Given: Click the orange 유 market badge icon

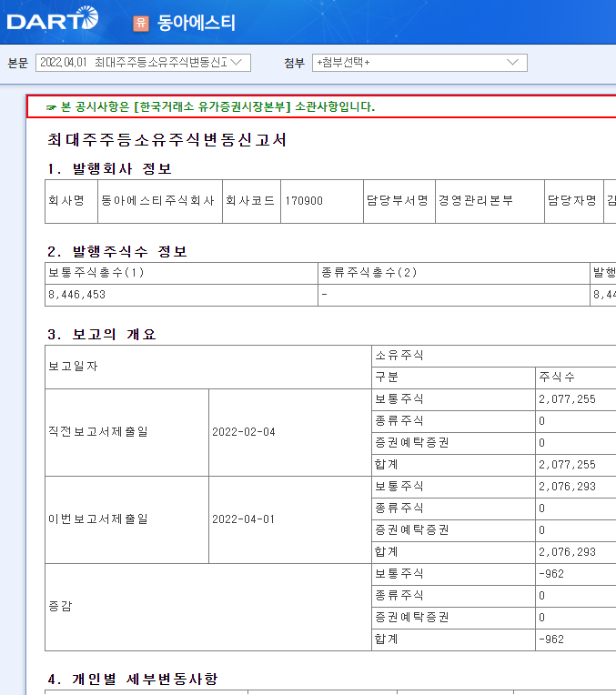Looking at the screenshot, I should [x=141, y=23].
